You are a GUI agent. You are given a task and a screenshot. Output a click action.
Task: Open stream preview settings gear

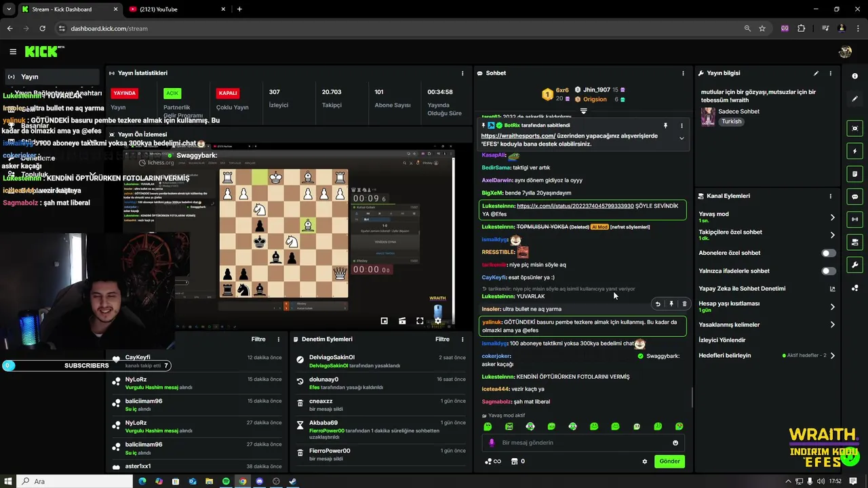[437, 321]
